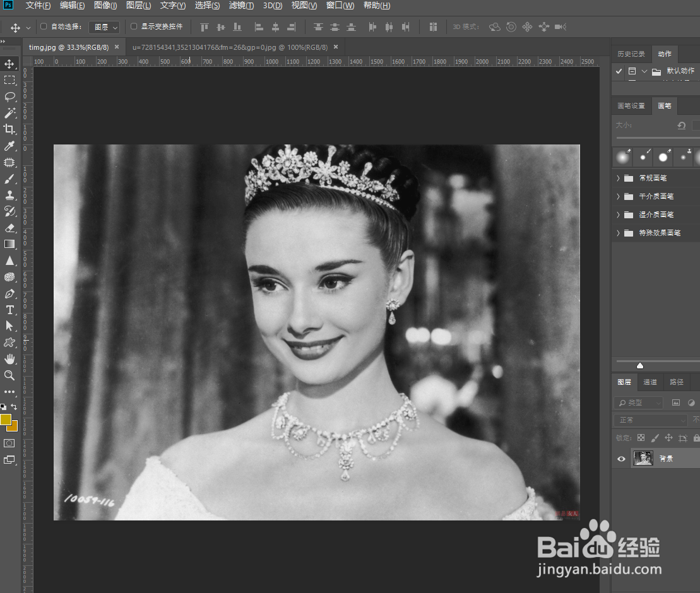Toggle Quick Mask mode
700x593 pixels.
point(9,443)
